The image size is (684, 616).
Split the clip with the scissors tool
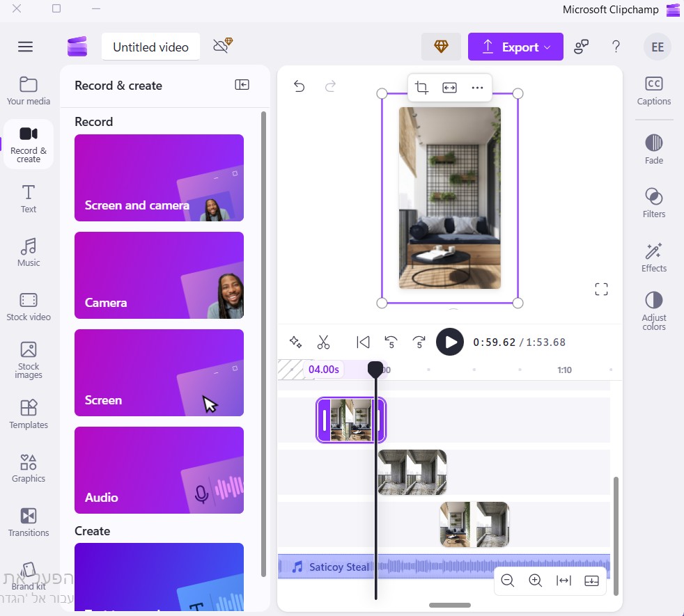323,342
